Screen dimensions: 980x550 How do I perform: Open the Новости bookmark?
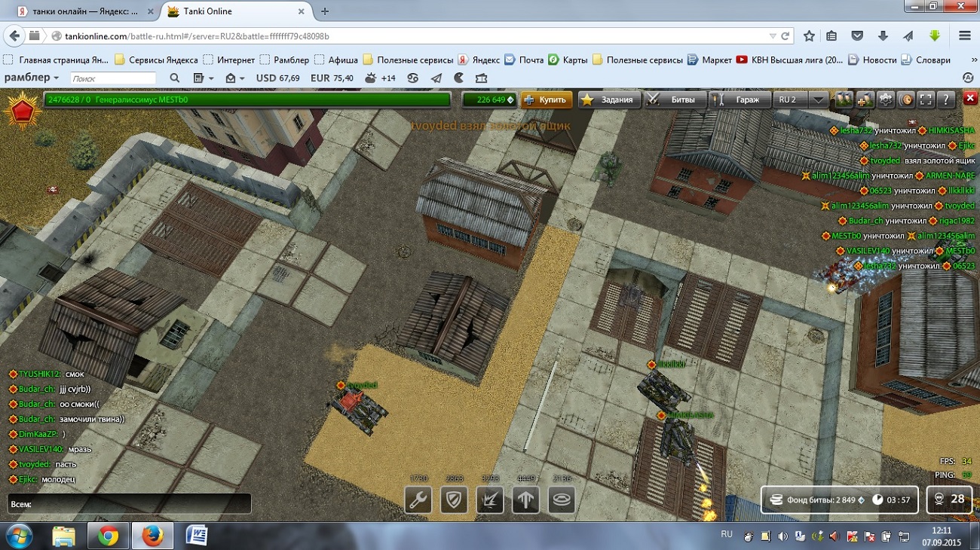click(x=873, y=60)
